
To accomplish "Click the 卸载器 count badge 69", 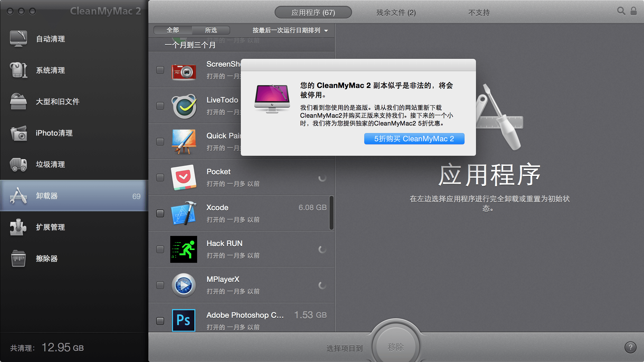I will click(136, 196).
